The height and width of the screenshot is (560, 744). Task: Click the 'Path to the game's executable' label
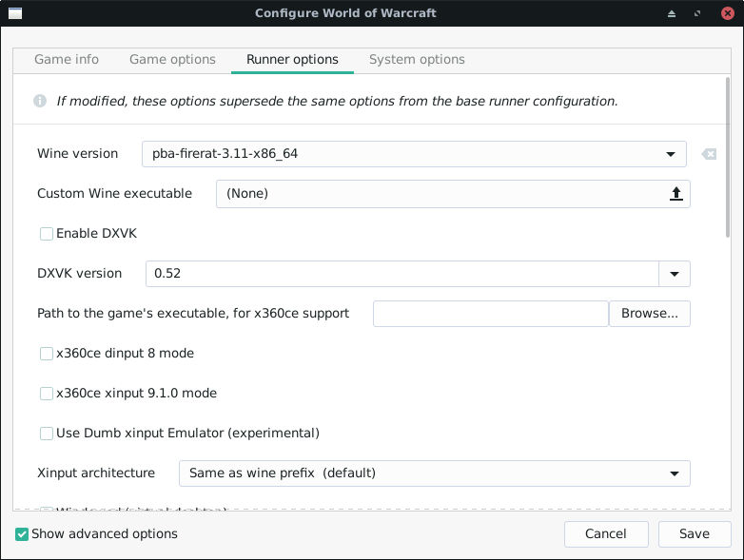193,314
